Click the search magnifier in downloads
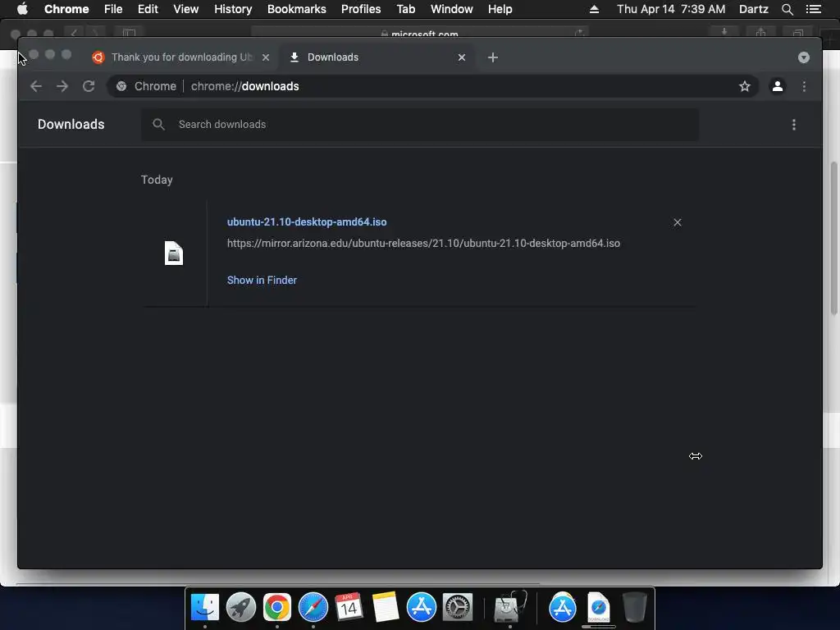 (x=158, y=125)
